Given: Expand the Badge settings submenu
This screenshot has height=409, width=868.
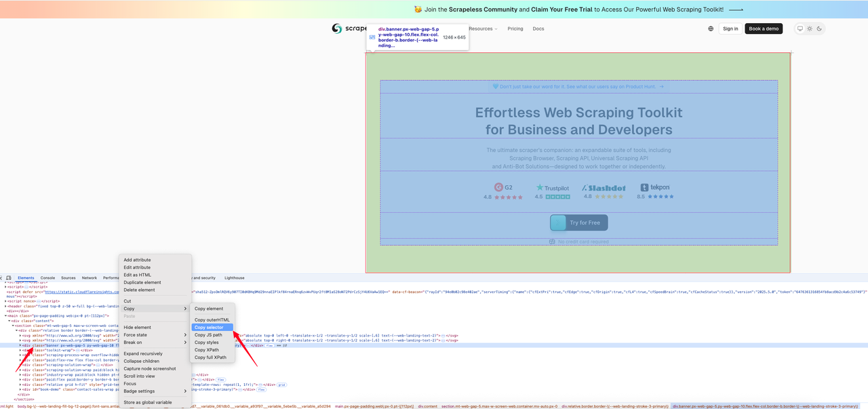Looking at the screenshot, I should click(185, 391).
